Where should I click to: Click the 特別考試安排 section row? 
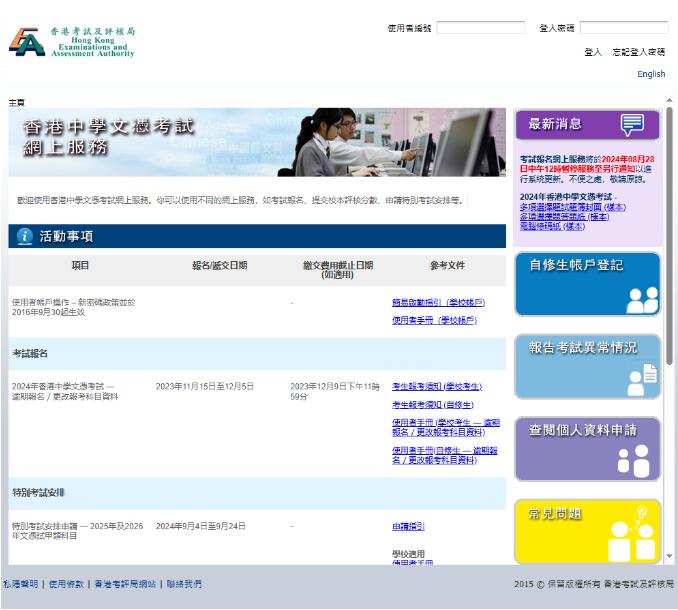pyautogui.click(x=257, y=493)
